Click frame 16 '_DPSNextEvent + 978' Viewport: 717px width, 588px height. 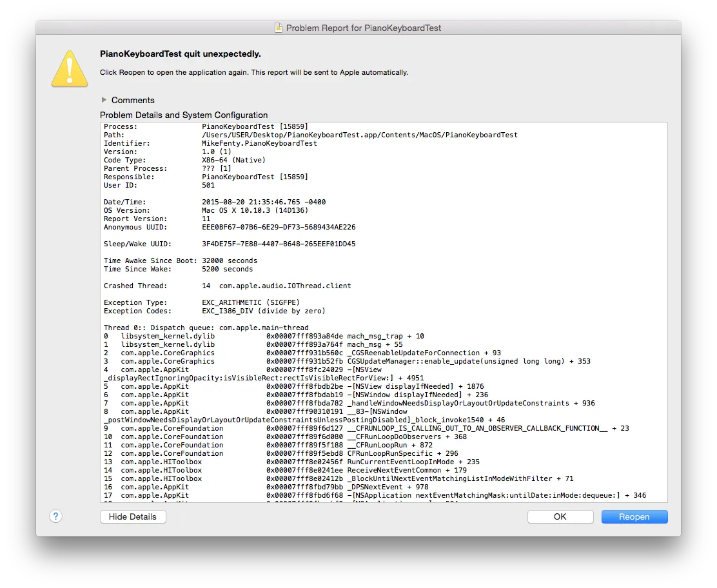(x=388, y=487)
